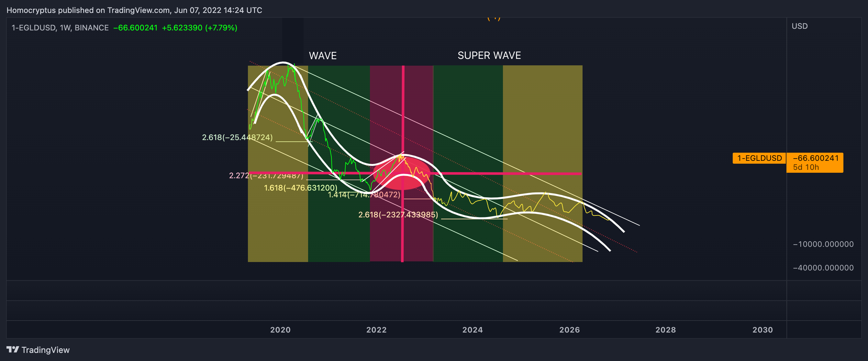Viewport: 868px width, 361px height.
Task: Click the 2.272(-231.729487) Fibonacci label
Action: coord(266,175)
